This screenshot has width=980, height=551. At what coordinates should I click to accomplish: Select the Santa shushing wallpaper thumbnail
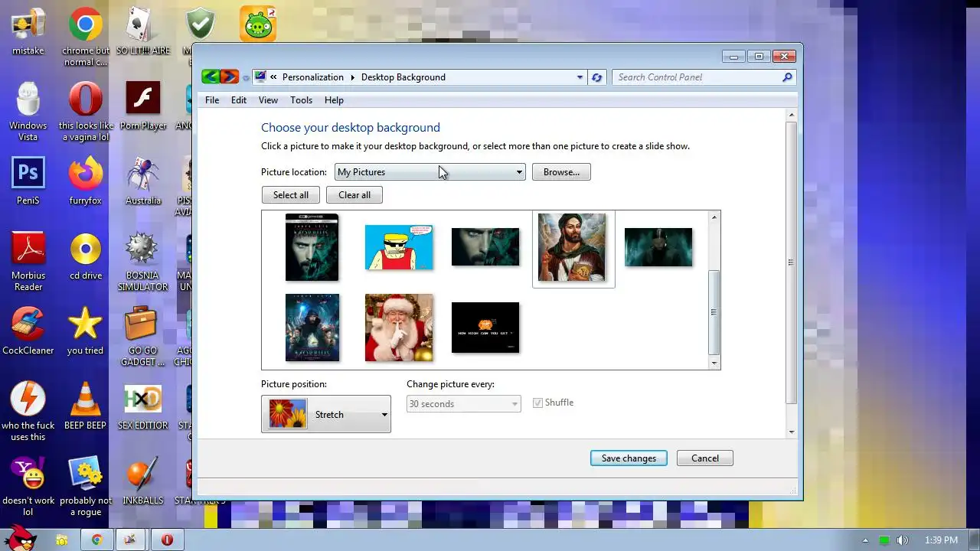click(399, 328)
